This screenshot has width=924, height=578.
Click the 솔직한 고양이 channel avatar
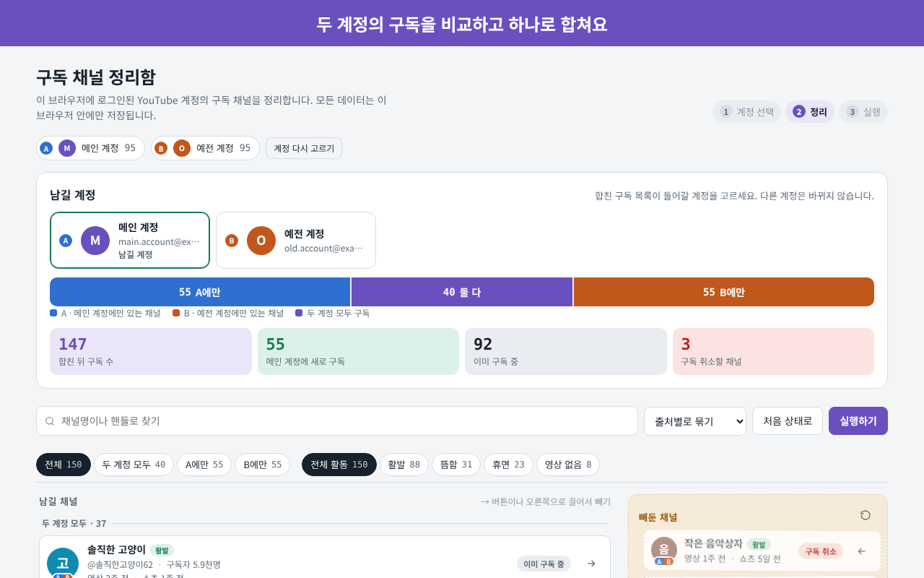pos(63,563)
